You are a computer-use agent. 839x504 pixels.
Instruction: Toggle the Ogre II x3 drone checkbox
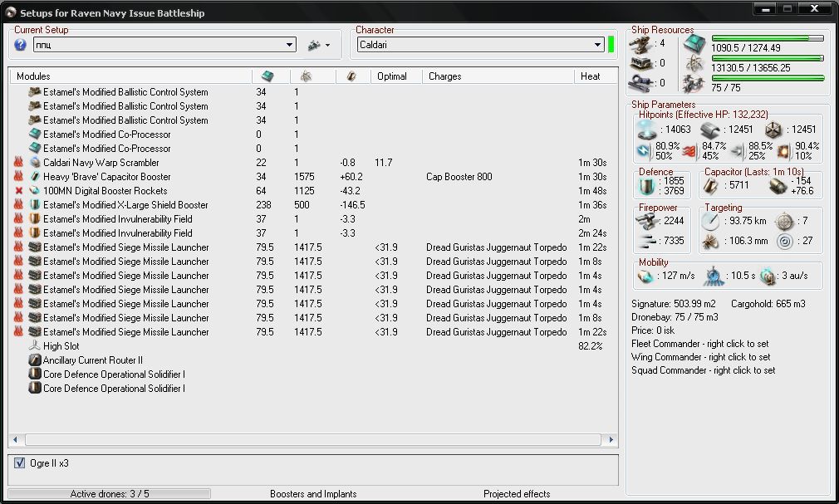(x=20, y=463)
